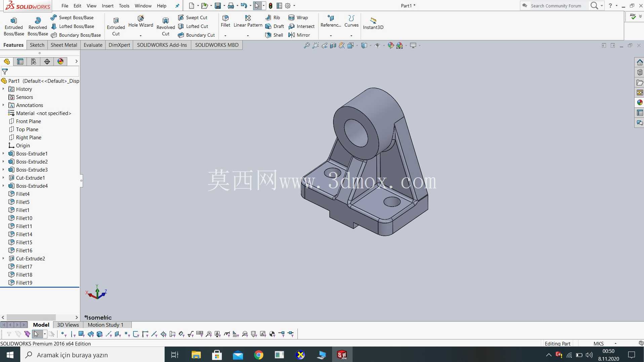Image resolution: width=644 pixels, height=362 pixels.
Task: Switch to the Sheet Metal tab
Action: tap(64, 45)
